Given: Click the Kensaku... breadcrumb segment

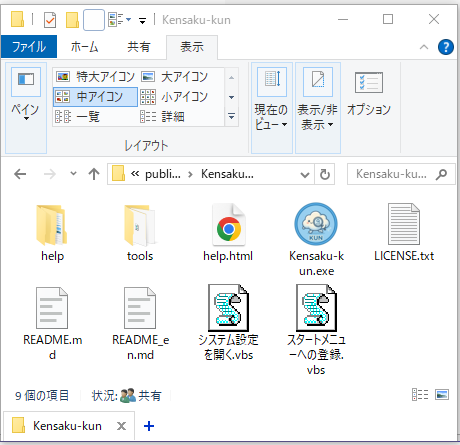Looking at the screenshot, I should point(227,174).
